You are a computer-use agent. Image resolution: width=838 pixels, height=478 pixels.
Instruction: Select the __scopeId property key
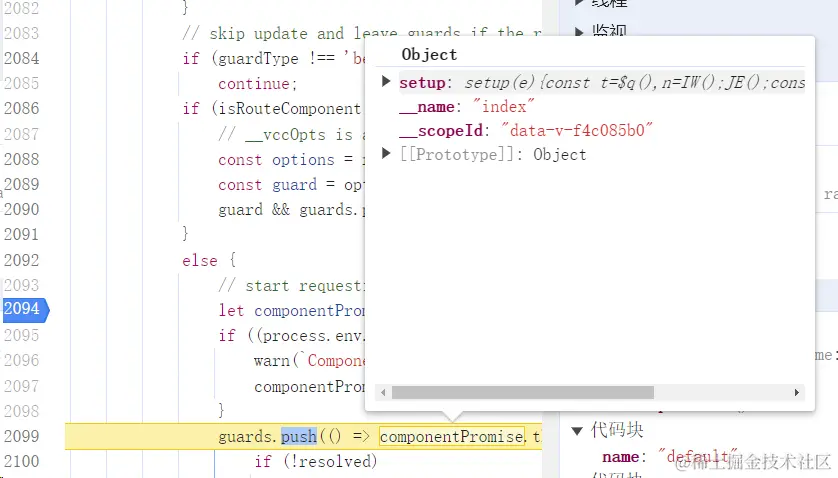(x=441, y=130)
